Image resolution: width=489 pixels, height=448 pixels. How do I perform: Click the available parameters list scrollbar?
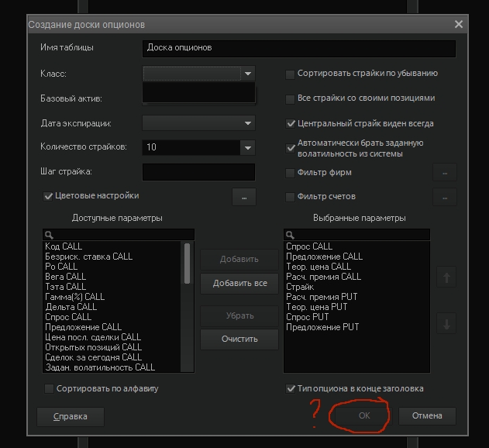click(x=187, y=264)
